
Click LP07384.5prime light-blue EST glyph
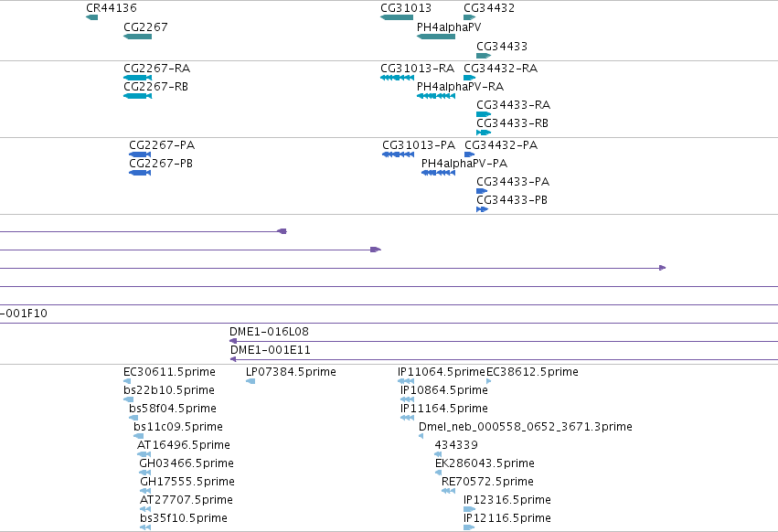pyautogui.click(x=250, y=381)
